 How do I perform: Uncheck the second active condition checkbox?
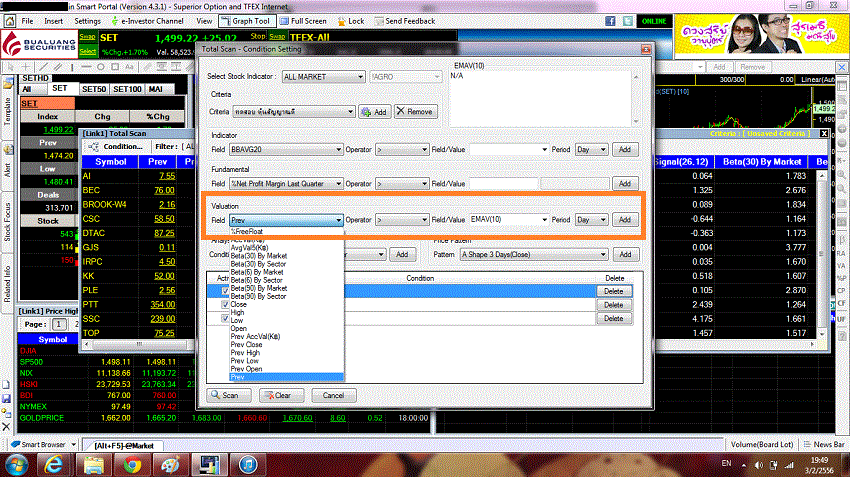225,305
